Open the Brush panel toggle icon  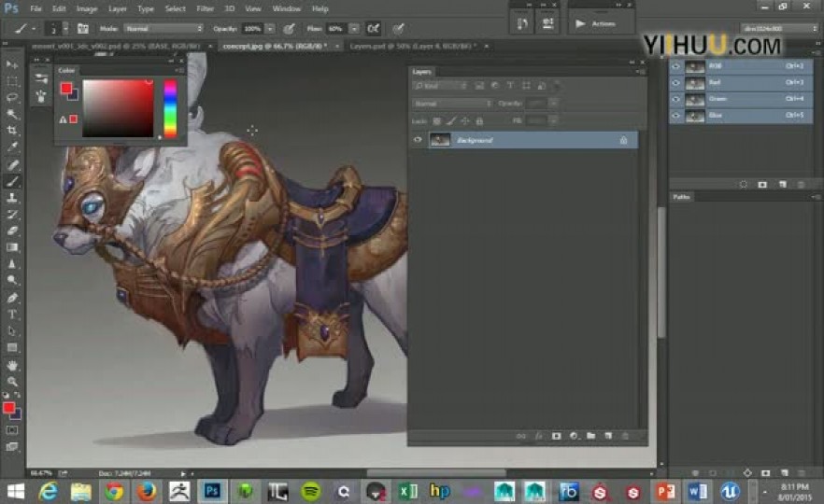pos(82,28)
